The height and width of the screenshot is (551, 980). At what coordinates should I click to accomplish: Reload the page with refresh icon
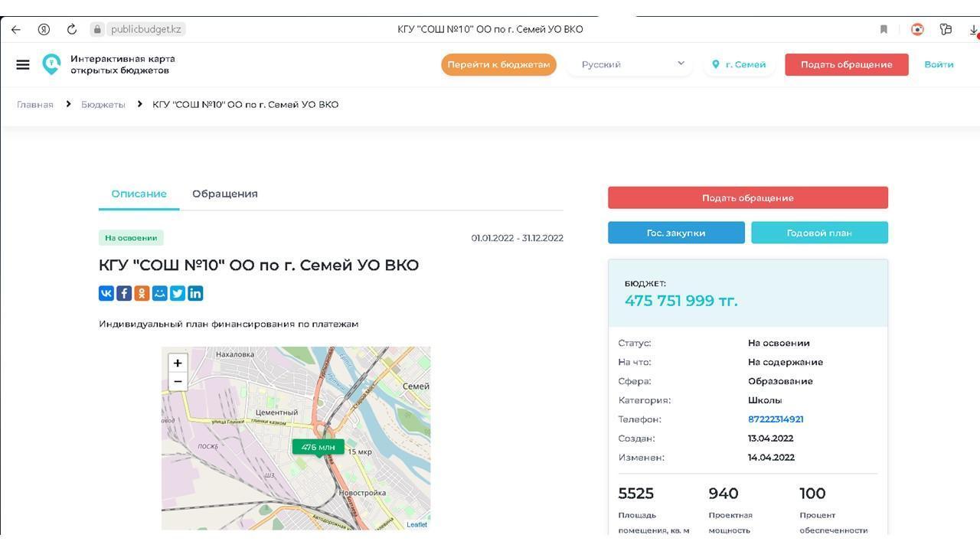point(72,29)
